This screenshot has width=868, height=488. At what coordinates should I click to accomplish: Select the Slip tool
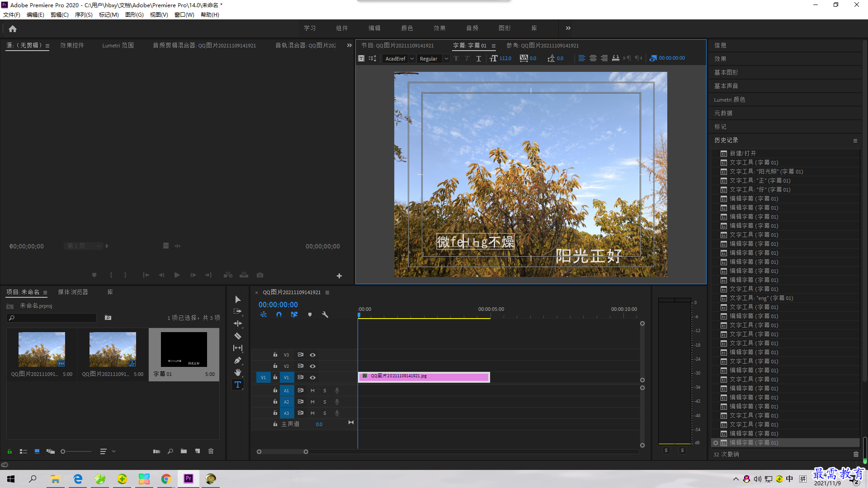pyautogui.click(x=238, y=348)
